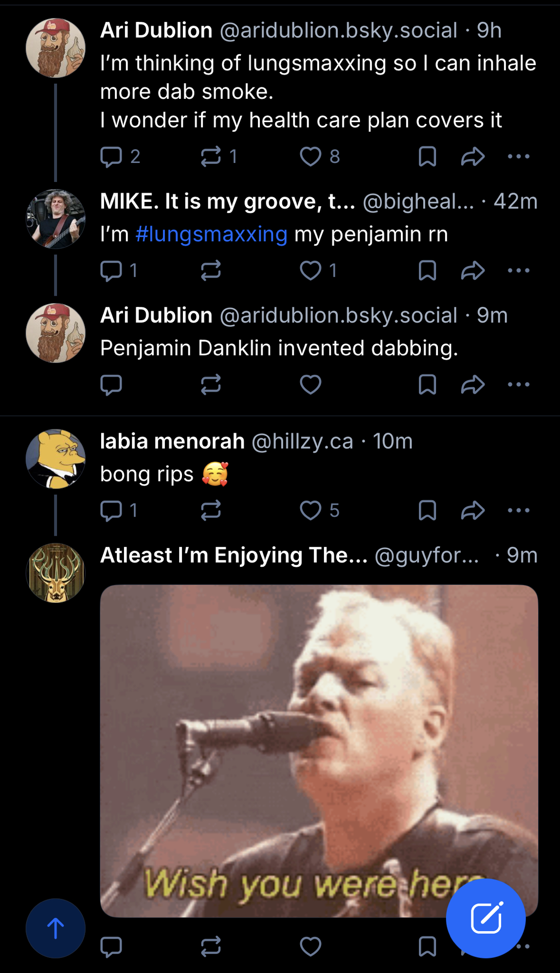The image size is (560, 973).
Task: Open more options on MIKE's penjamin post
Action: pos(519,270)
